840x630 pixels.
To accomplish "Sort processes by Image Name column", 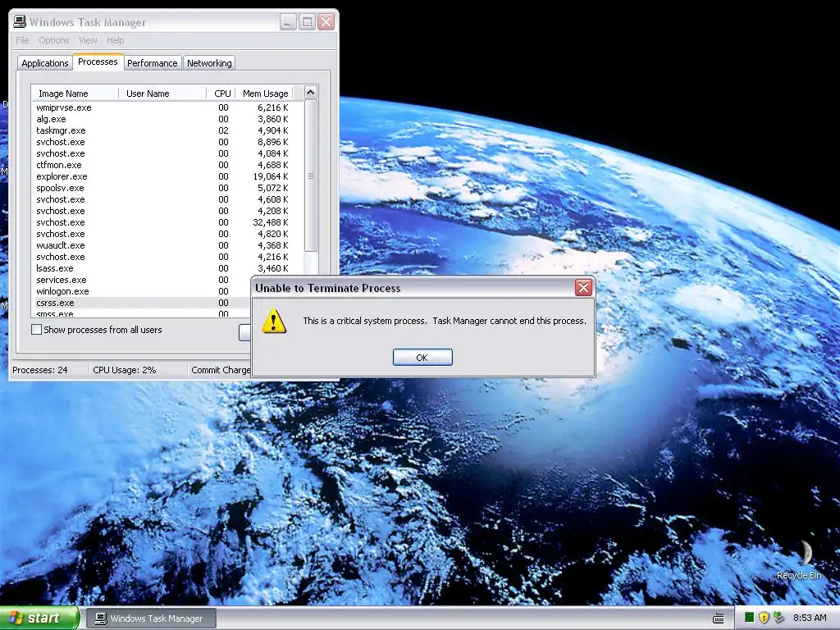I will pos(75,94).
